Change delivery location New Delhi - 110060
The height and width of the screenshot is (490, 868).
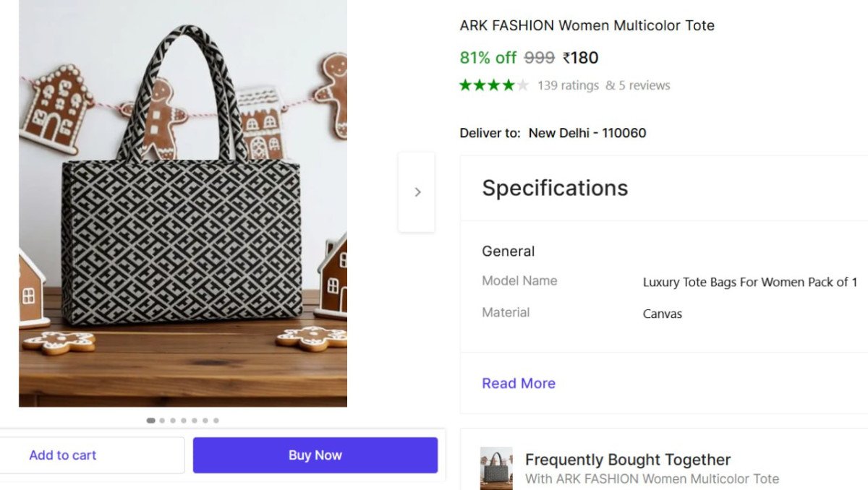pyautogui.click(x=587, y=133)
